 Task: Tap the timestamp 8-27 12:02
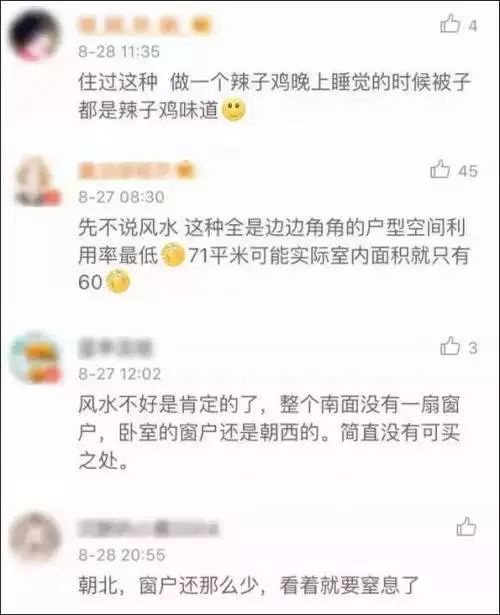[x=120, y=373]
